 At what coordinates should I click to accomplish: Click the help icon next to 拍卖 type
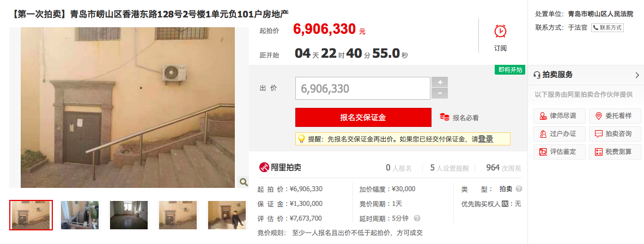pyautogui.click(x=519, y=190)
